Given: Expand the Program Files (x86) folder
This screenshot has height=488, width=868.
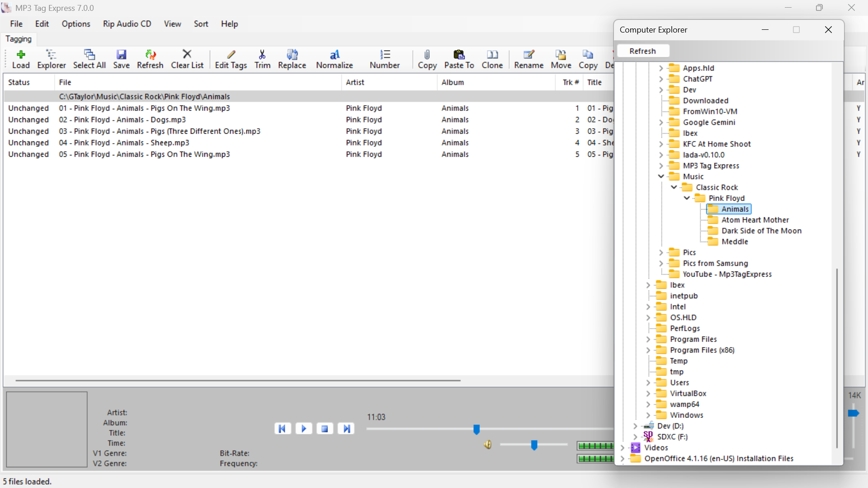Looking at the screenshot, I should [x=648, y=350].
